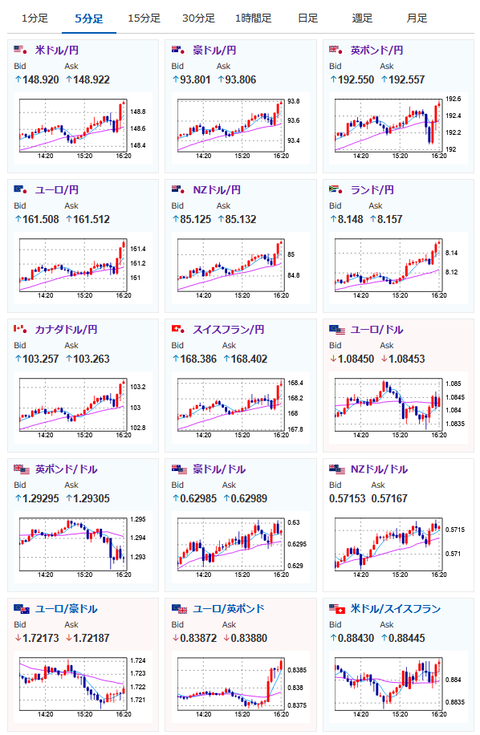This screenshot has height=735, width=480.
Task: Open the 米ドル/スイスフラン pair link
Action: pos(396,609)
